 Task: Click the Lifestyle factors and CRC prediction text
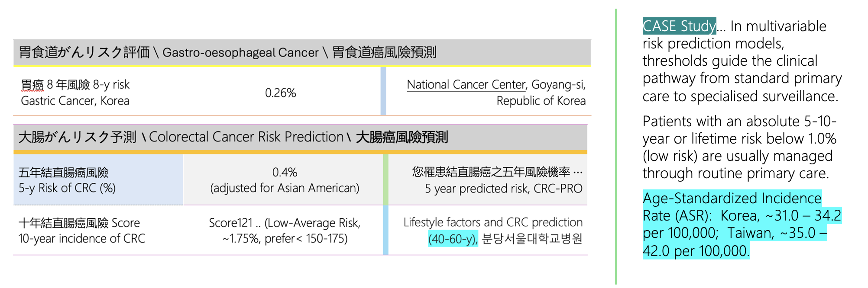[x=493, y=222]
